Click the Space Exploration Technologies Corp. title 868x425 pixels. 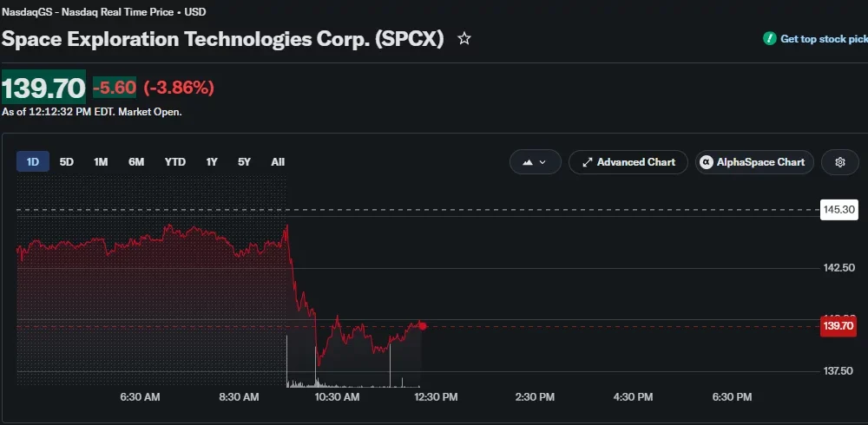tap(222, 39)
